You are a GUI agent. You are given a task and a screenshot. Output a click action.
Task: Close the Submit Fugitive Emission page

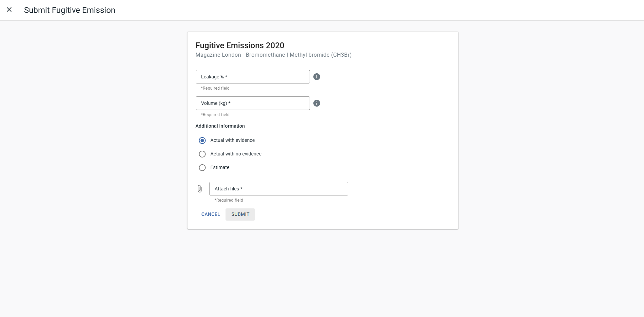click(x=9, y=10)
